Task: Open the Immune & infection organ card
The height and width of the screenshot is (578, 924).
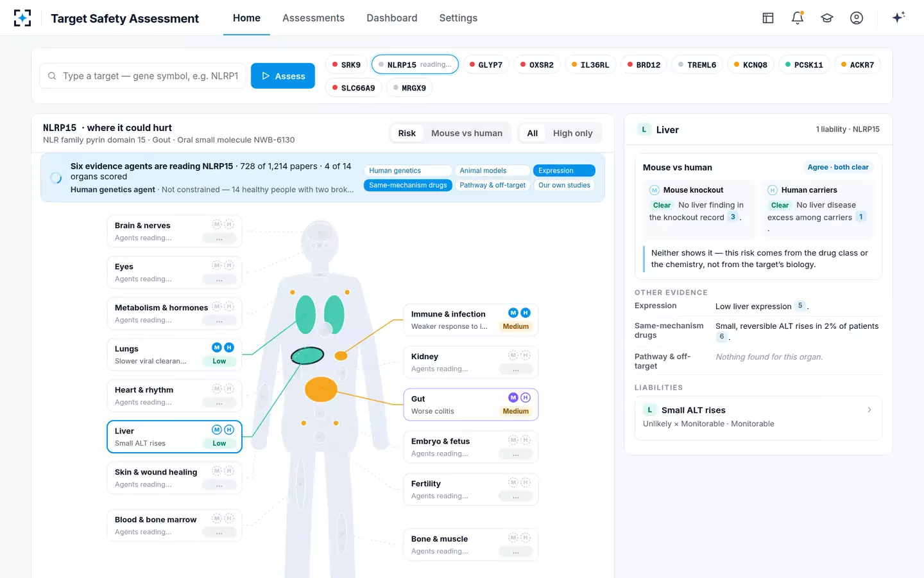Action: click(x=471, y=320)
